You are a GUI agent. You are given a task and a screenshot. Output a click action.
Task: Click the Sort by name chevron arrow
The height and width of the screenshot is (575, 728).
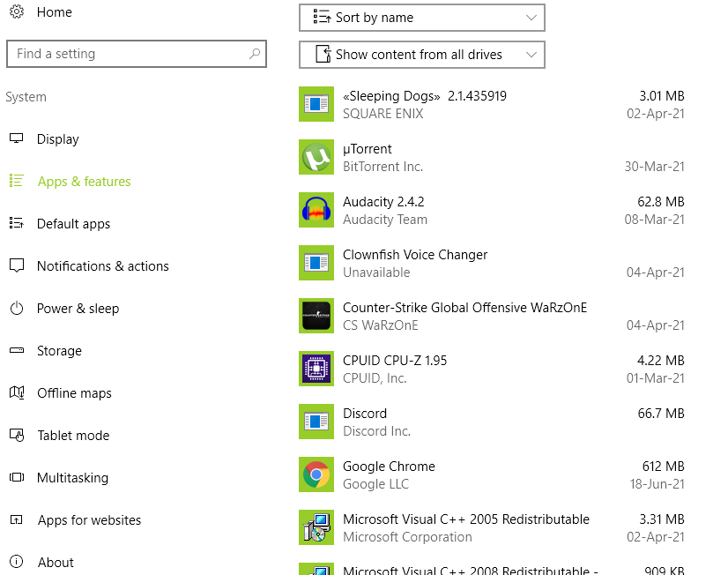(x=531, y=18)
